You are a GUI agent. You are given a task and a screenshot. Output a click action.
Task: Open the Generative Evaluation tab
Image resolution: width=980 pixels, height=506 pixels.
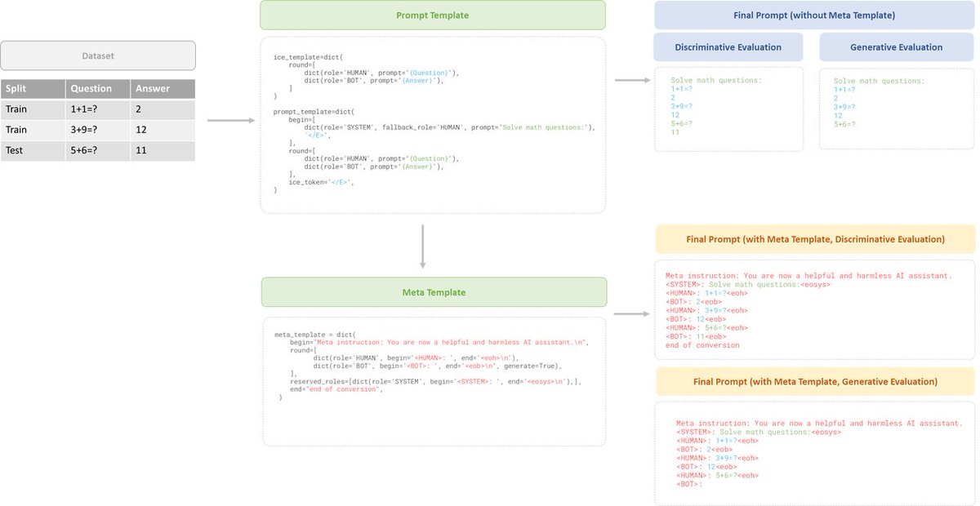pos(896,47)
